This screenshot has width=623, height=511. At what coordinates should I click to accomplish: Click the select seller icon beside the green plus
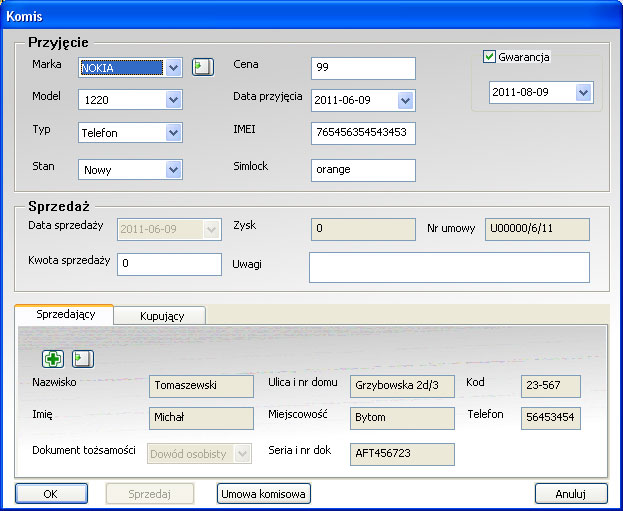(x=83, y=359)
